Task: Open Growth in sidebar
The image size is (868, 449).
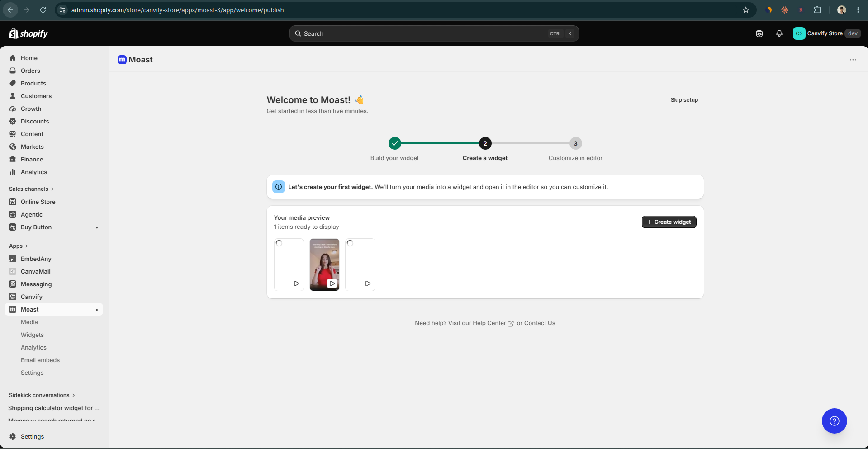Action: pos(31,109)
